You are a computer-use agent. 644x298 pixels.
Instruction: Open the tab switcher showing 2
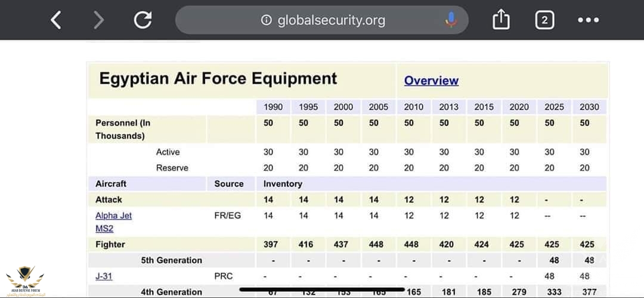[544, 20]
